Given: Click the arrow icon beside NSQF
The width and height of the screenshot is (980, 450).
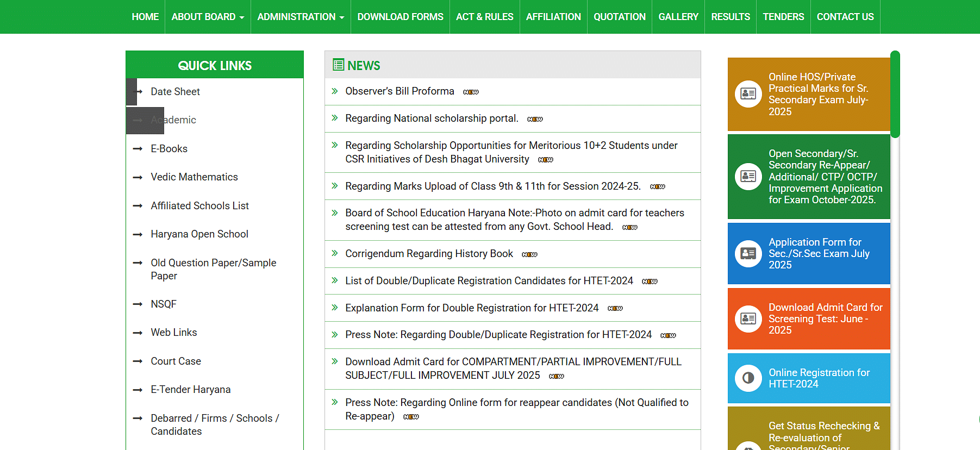Looking at the screenshot, I should point(138,304).
